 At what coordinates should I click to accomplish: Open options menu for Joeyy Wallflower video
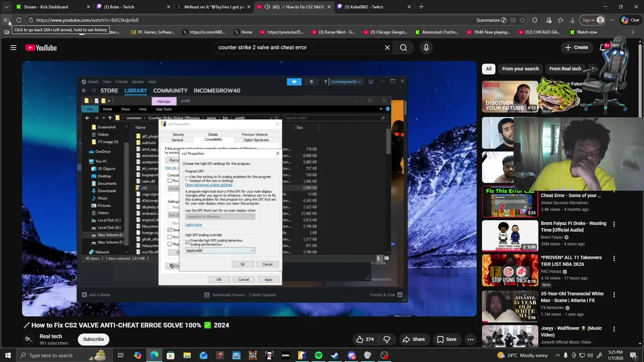click(614, 329)
